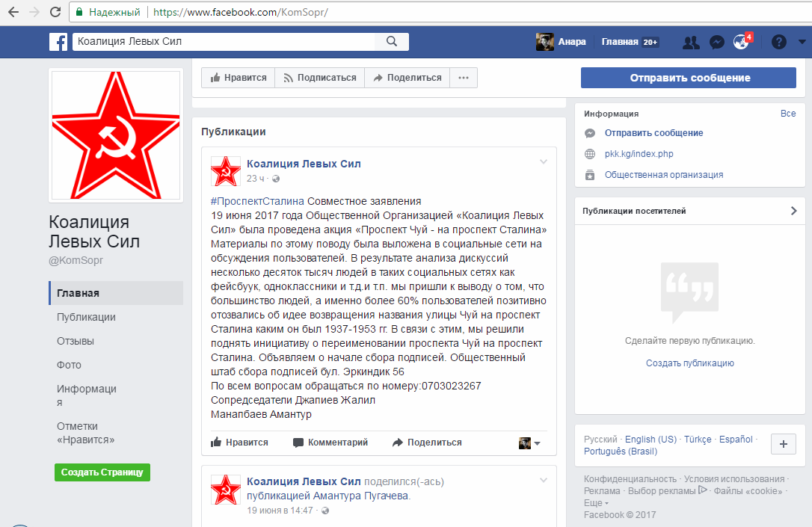
Task: Click the Facebook logo icon
Action: [59, 42]
